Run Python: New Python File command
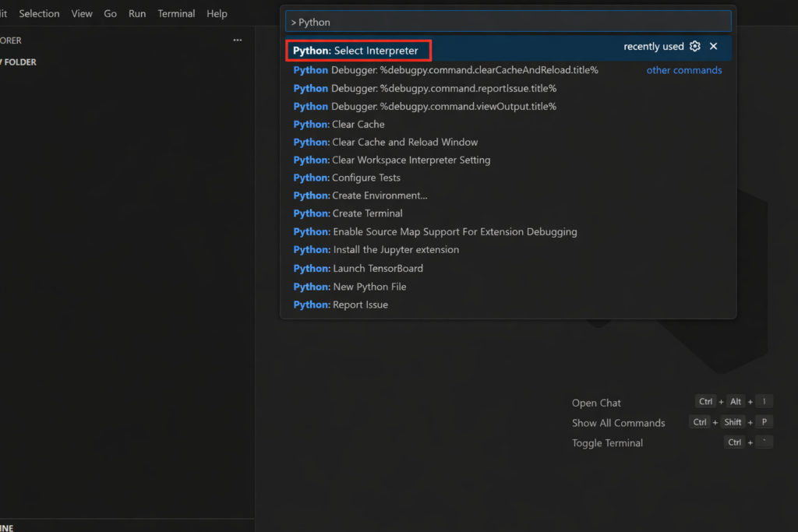 pyautogui.click(x=350, y=286)
